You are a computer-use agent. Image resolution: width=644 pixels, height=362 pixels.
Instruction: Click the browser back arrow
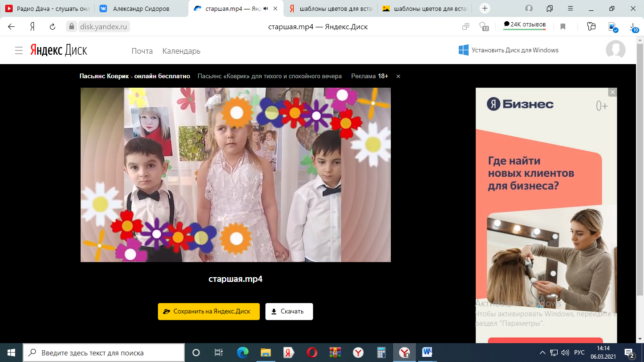tap(11, 27)
